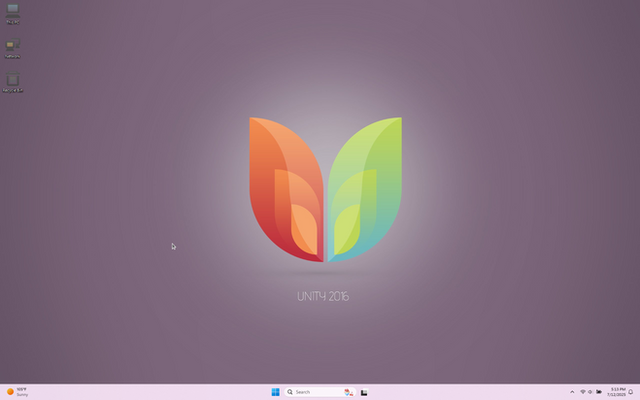
Task: Select the Recycle Bin desktop icon
Action: point(13,82)
